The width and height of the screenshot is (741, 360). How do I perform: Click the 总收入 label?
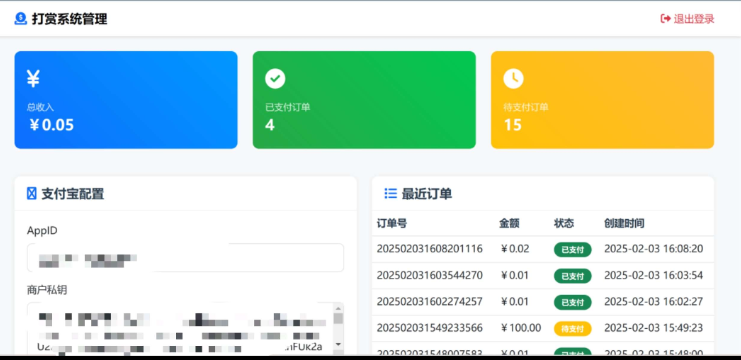(x=40, y=107)
